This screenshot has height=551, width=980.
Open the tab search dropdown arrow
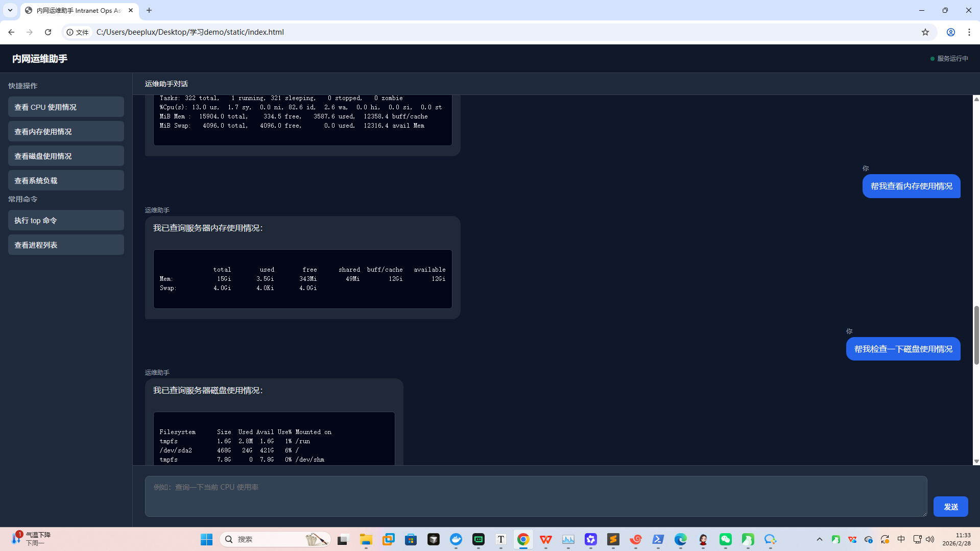pyautogui.click(x=10, y=10)
